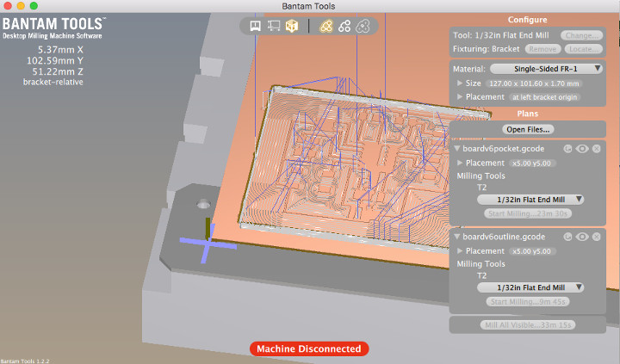620x364 pixels.
Task: Click the boardv6pocket.gcode file name
Action: coord(504,149)
